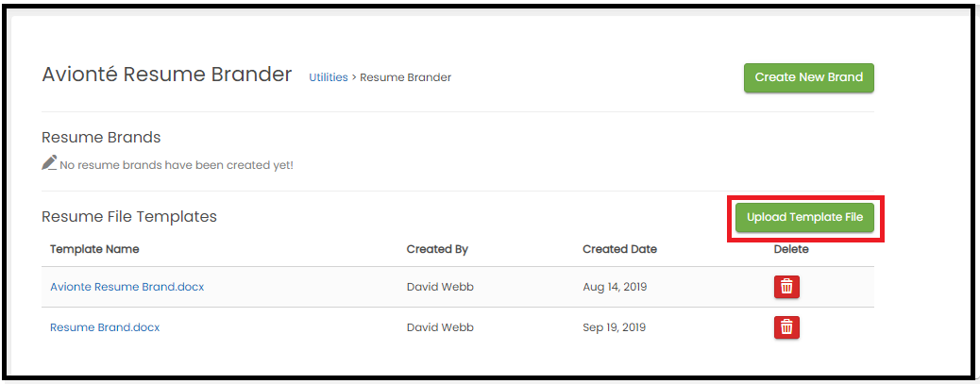This screenshot has height=384, width=980.
Task: Click the Resume Brands section heading
Action: click(101, 138)
